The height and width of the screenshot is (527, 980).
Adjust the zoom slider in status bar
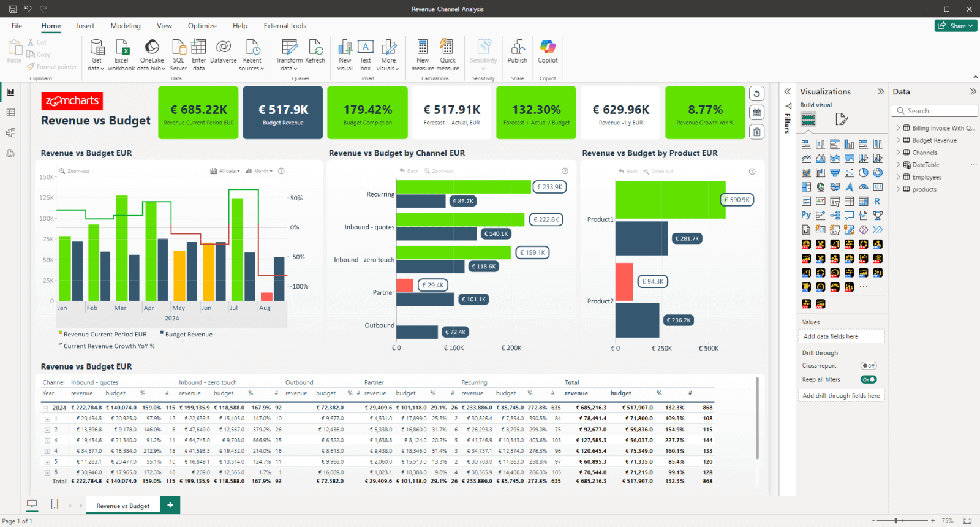(x=896, y=521)
